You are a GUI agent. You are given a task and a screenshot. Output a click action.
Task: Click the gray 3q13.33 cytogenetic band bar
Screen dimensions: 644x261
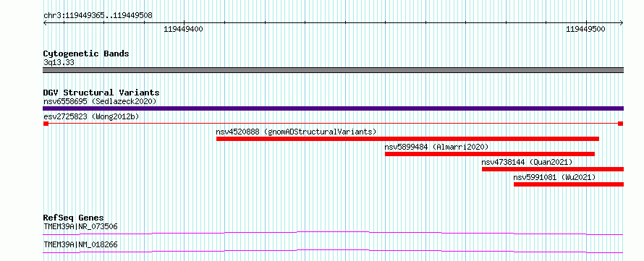333,70
